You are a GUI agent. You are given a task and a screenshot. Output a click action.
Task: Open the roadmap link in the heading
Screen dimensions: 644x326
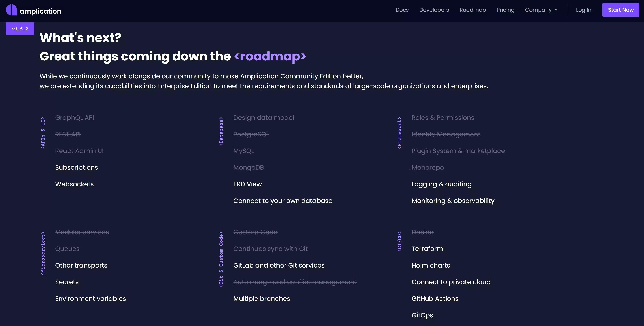tap(270, 56)
